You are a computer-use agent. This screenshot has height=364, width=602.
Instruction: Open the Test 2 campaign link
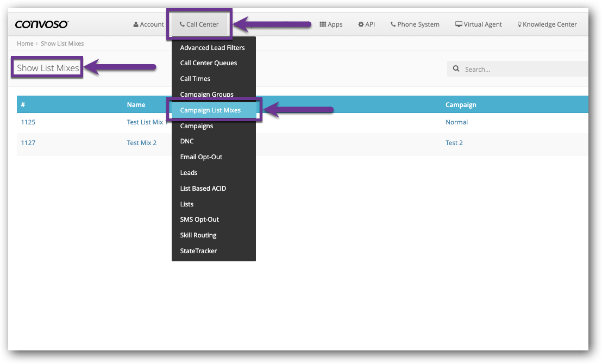click(x=454, y=143)
